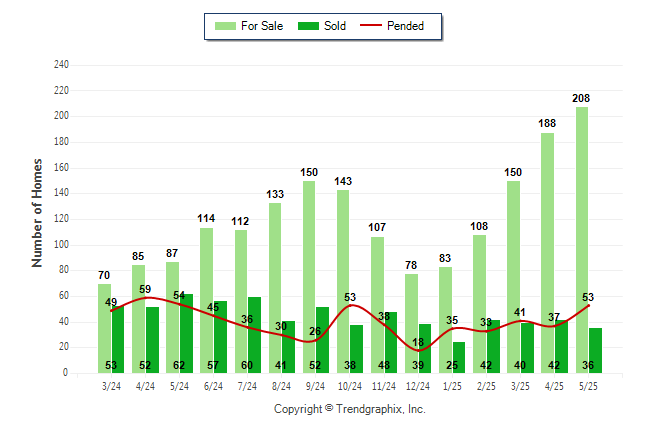The height and width of the screenshot is (434, 646).
Task: Click the 10/24 Sold bar with value 38
Action: [x=356, y=349]
